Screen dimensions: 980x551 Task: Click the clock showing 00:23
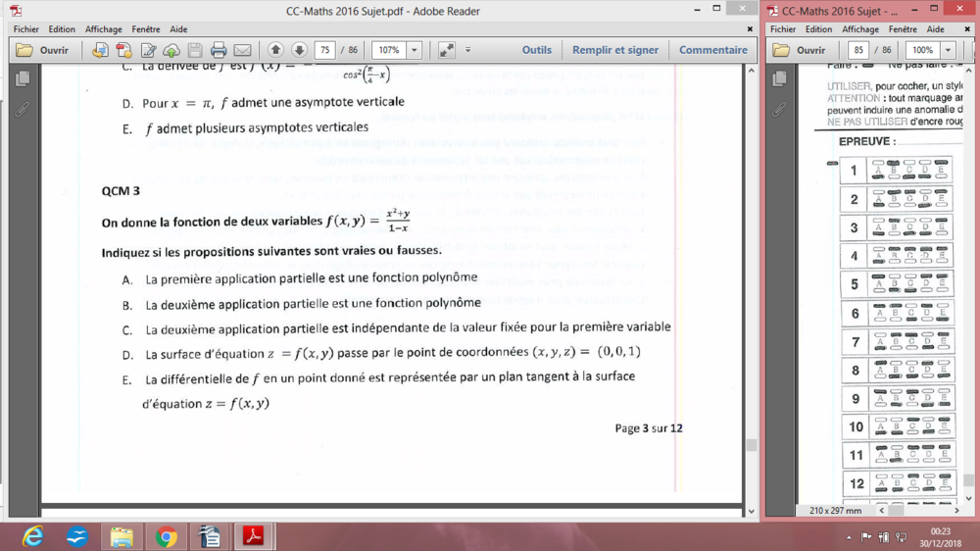(941, 531)
